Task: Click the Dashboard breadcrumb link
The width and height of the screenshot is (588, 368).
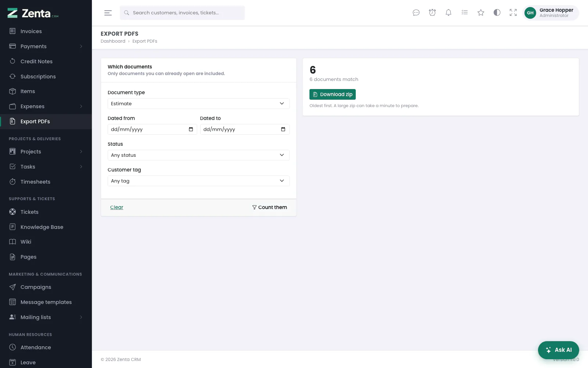Action: pyautogui.click(x=113, y=41)
